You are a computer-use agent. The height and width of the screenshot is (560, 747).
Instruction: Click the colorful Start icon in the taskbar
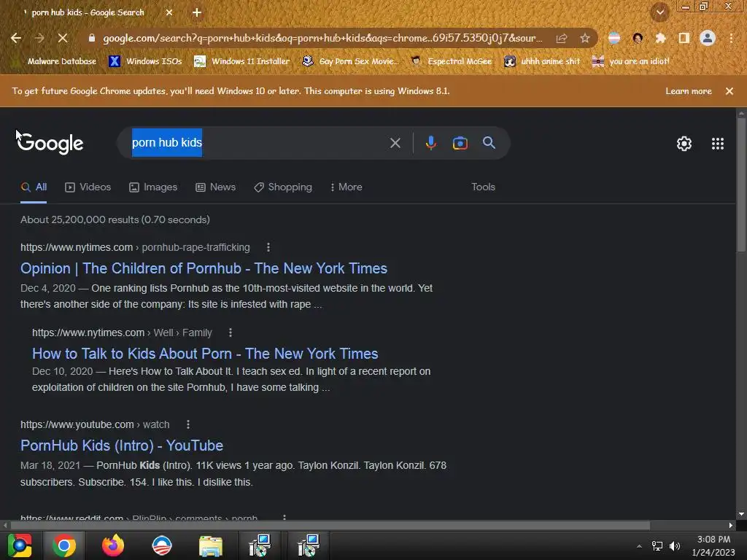click(x=19, y=545)
